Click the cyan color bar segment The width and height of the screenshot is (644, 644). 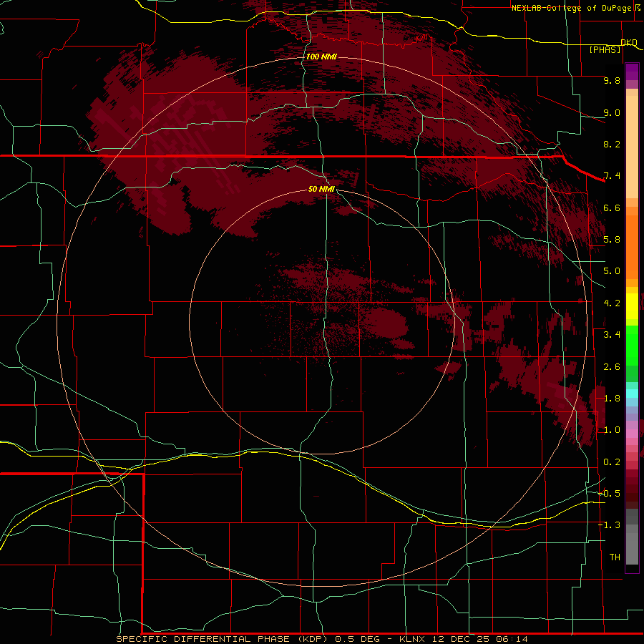click(x=632, y=393)
